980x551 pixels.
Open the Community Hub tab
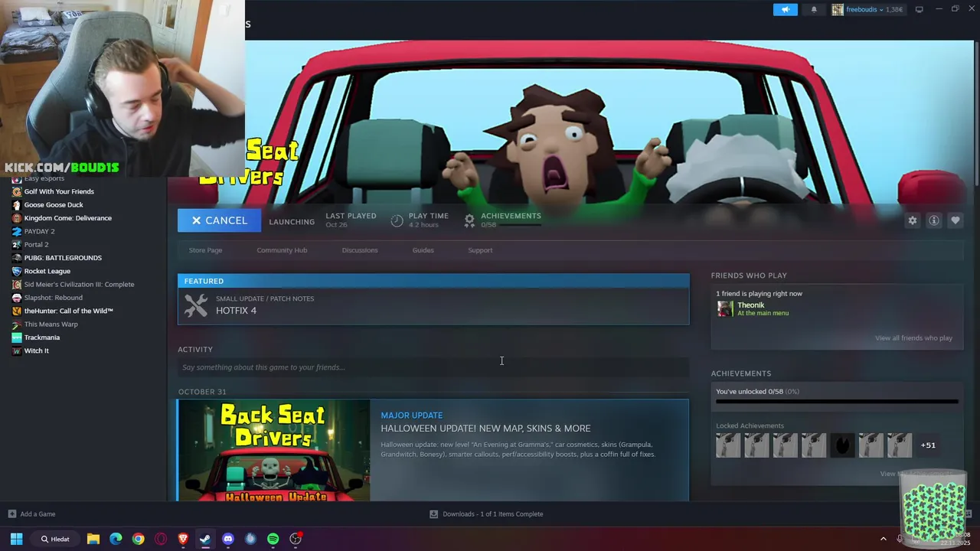click(282, 250)
